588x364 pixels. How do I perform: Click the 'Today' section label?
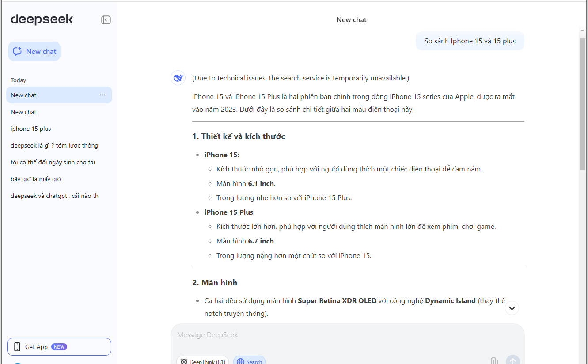click(x=19, y=80)
